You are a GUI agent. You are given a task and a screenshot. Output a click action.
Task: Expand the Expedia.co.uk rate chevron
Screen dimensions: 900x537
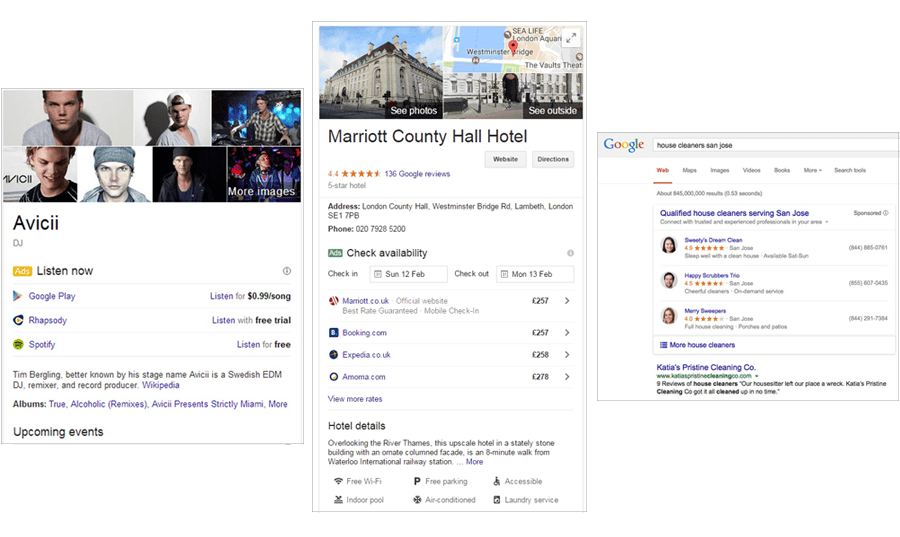click(x=567, y=355)
